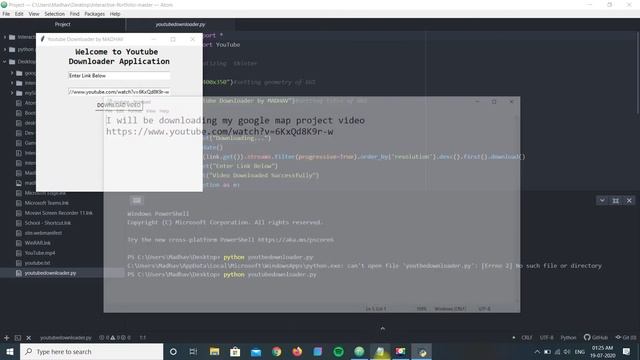Click the CRLF line ending selector

coord(527,338)
